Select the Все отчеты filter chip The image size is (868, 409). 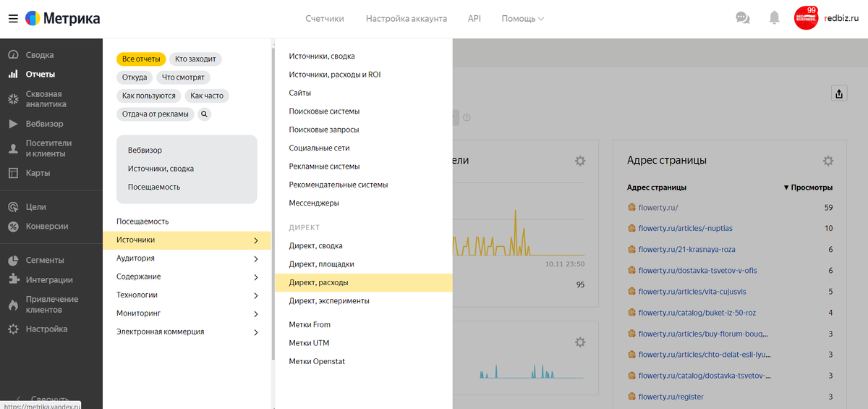coord(141,59)
